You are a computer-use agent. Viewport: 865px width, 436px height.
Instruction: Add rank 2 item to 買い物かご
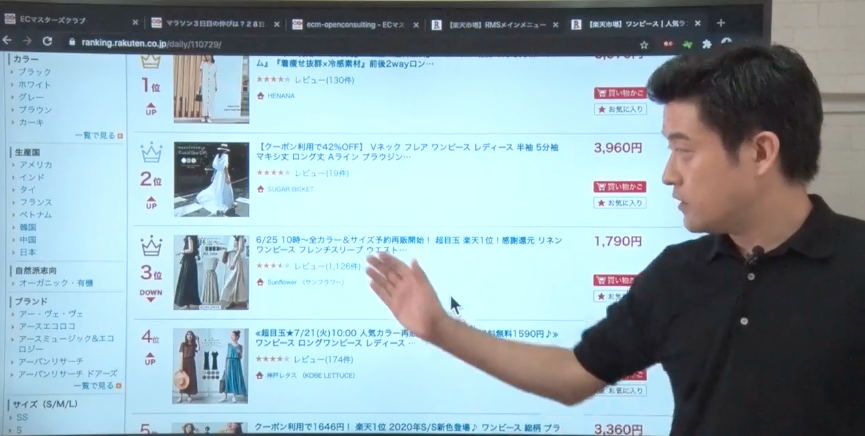point(620,187)
